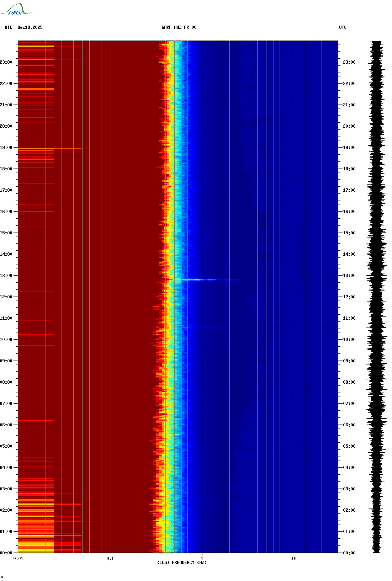Click the left axis 22:00 time label

pos(6,84)
